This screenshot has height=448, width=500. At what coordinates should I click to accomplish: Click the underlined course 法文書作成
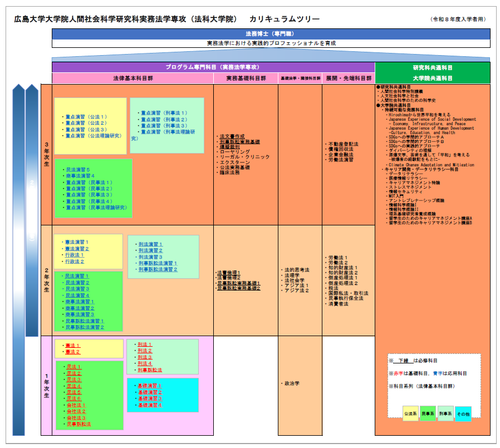point(232,136)
